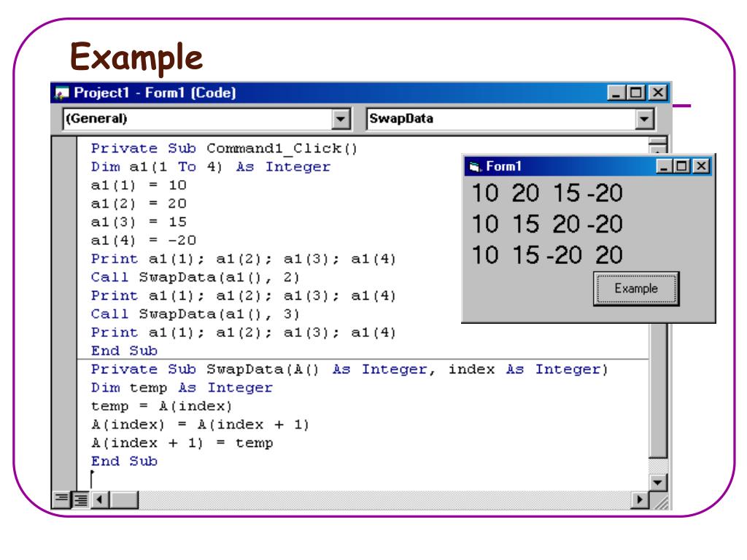This screenshot has width=747, height=560.
Task: Maximize the Form1 window
Action: (682, 166)
